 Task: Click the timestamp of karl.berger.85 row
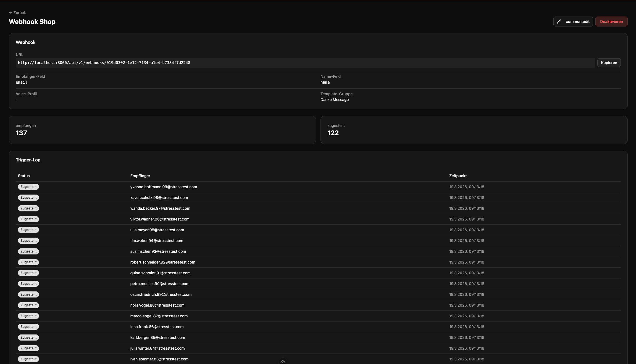coord(466,338)
